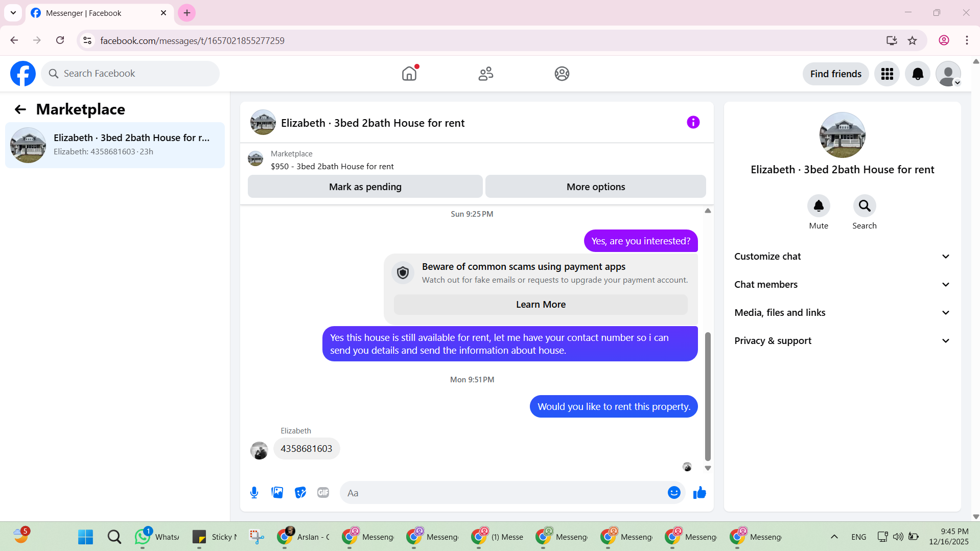Screen dimensions: 980x551
Task: Select the Messenger | Facebook browser tab
Action: [x=100, y=13]
